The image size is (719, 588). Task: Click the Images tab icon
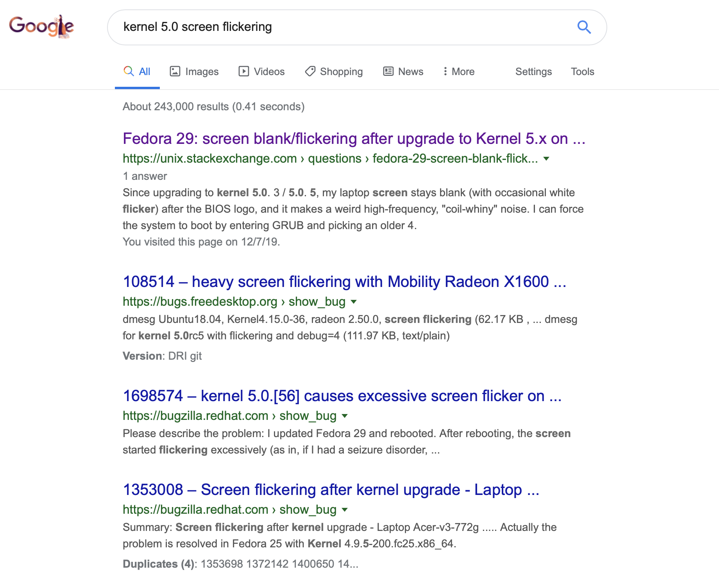[x=175, y=71]
